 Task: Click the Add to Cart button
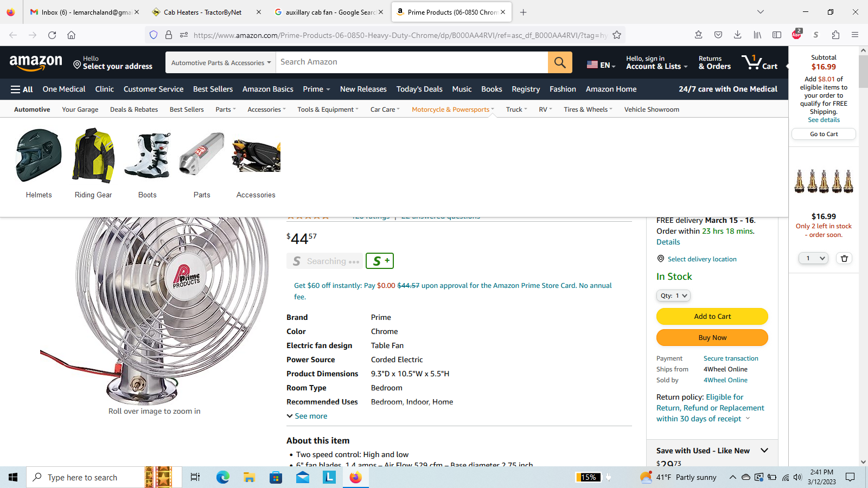(712, 316)
